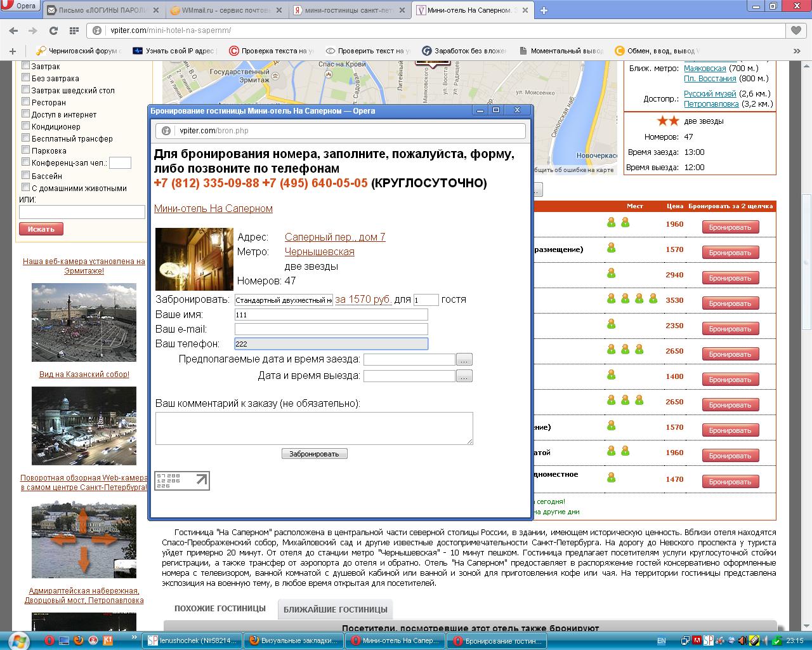This screenshot has width=812, height=650.
Task: Open check-out date picker button
Action: click(464, 376)
